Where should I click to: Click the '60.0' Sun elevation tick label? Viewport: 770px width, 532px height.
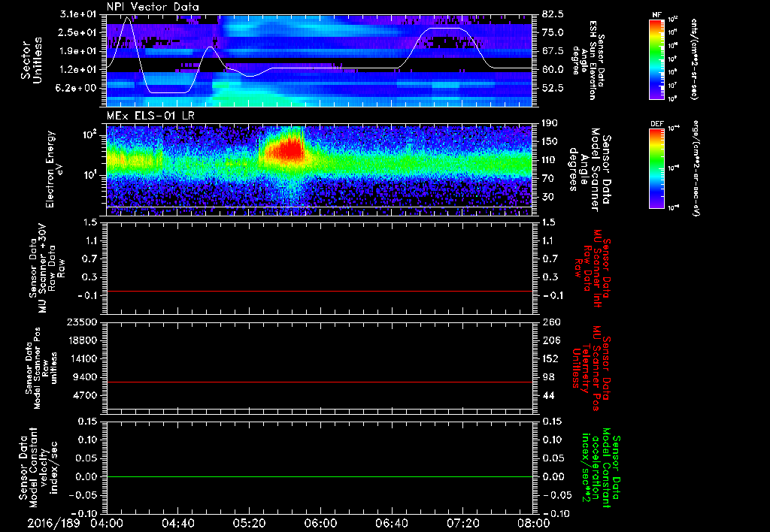coord(553,70)
